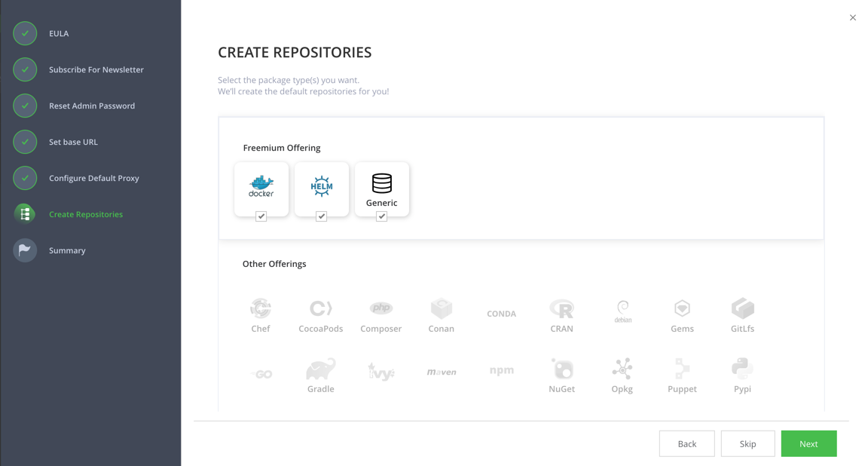
Task: Uncheck the Docker repository checkbox
Action: tap(261, 216)
